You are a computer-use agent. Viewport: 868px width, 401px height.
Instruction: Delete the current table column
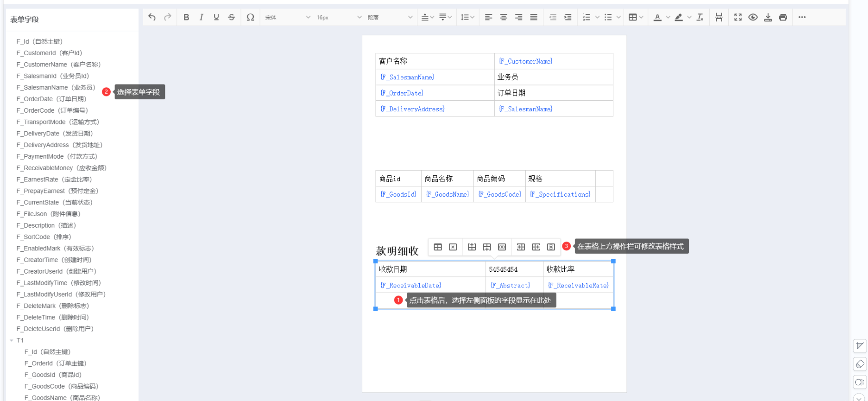[x=551, y=247]
